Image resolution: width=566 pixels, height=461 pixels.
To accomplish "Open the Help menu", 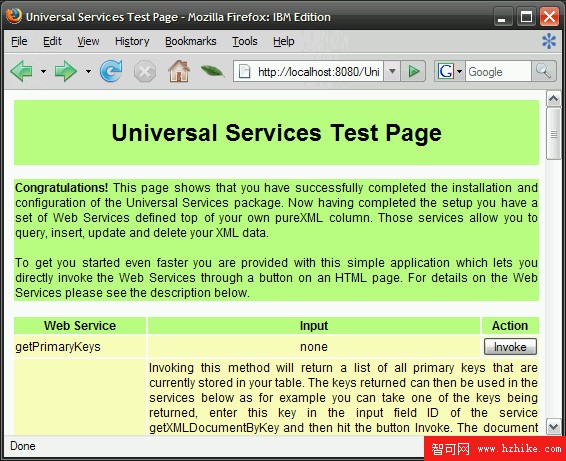I will click(x=283, y=42).
